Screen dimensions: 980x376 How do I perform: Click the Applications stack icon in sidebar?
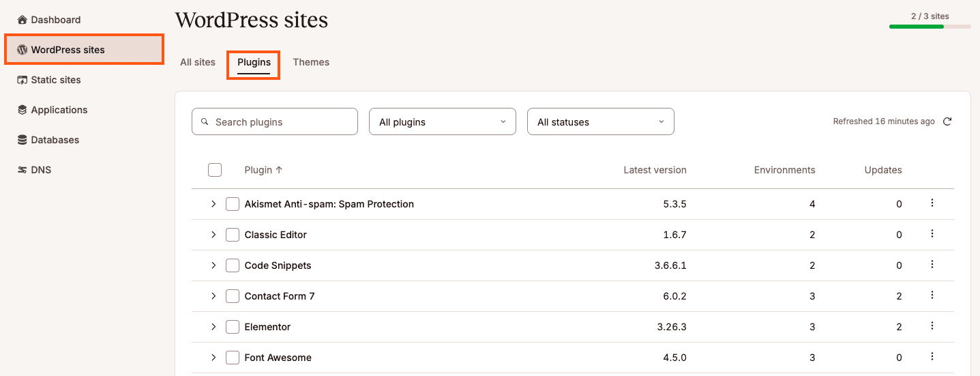click(x=22, y=110)
